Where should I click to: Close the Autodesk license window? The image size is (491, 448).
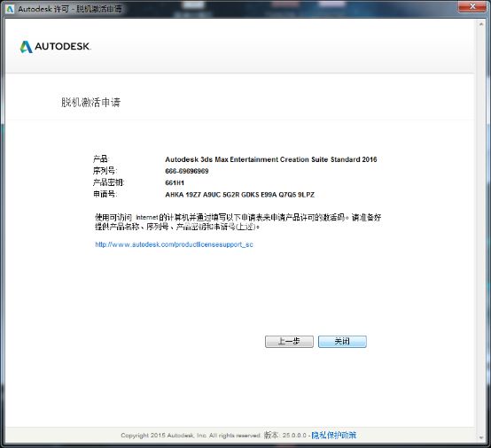pyautogui.click(x=472, y=6)
